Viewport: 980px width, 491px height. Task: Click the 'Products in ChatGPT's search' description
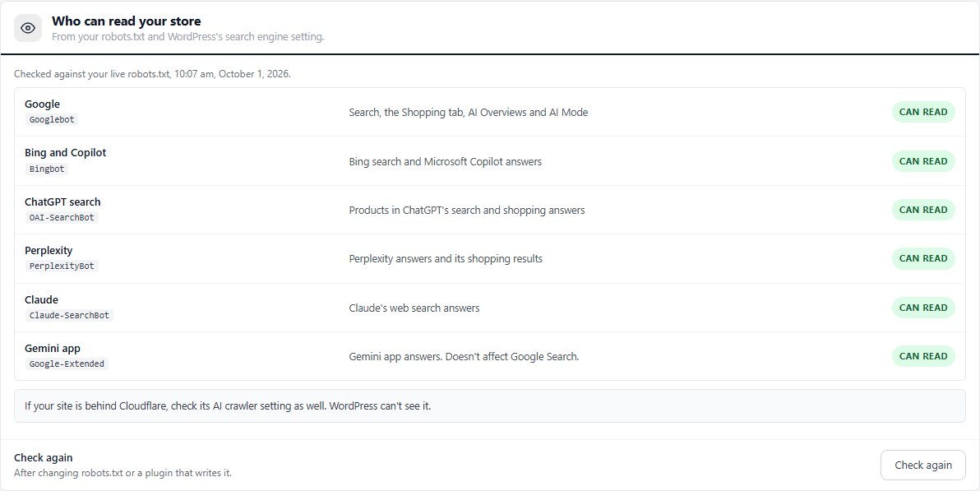click(467, 211)
